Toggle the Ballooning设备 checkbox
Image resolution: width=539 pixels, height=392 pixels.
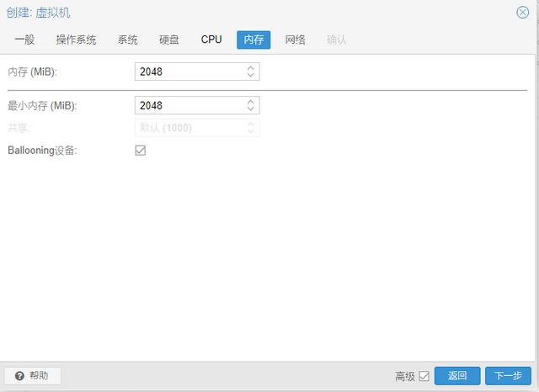141,151
